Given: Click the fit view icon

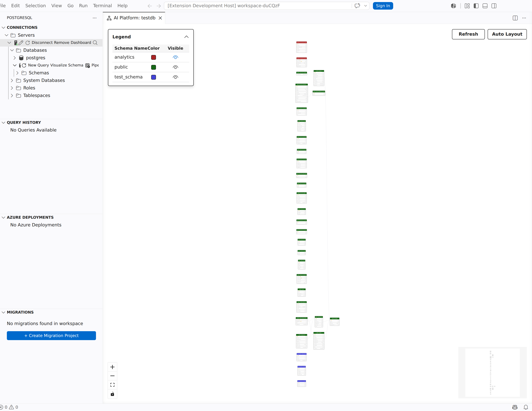Looking at the screenshot, I should [112, 385].
